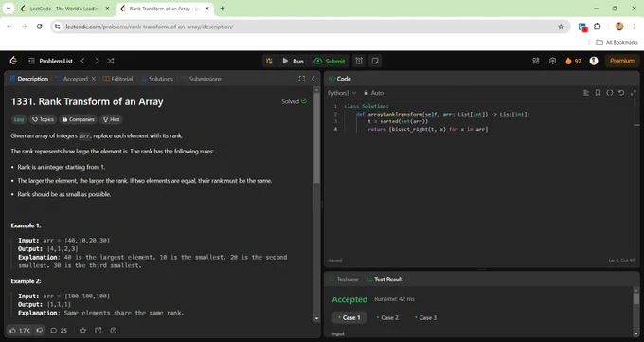
Task: Bookmark this page star icon
Action: pyautogui.click(x=561, y=27)
